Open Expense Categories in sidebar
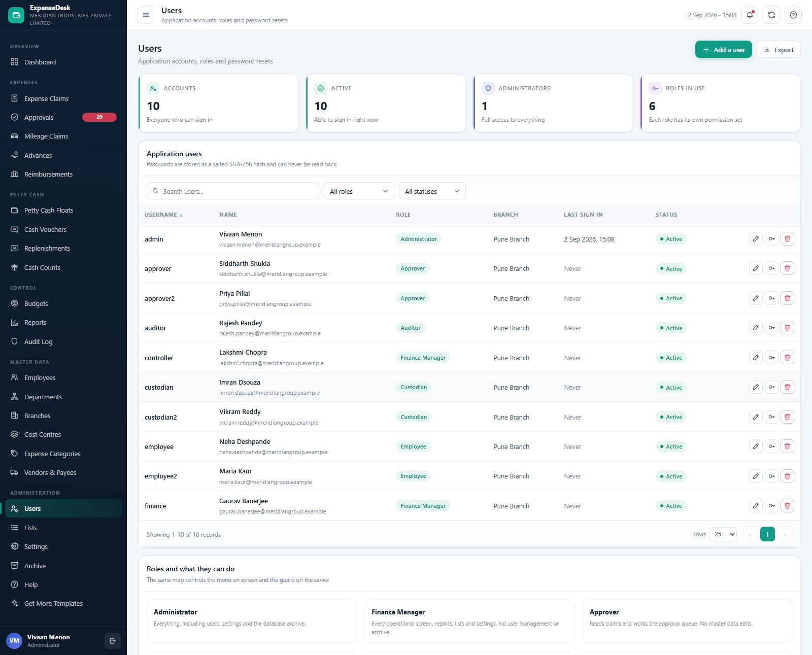This screenshot has width=812, height=655. coord(63,454)
